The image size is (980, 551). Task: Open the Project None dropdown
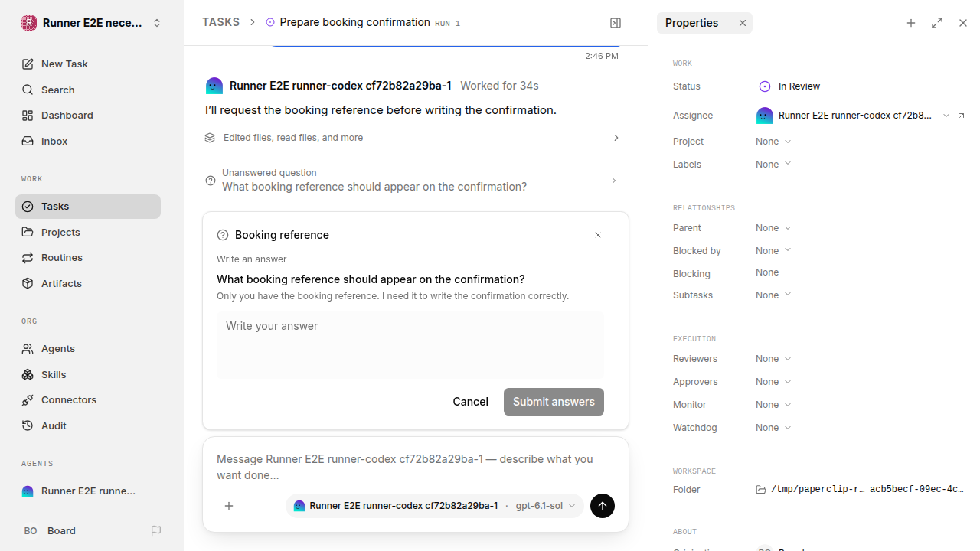(x=773, y=142)
